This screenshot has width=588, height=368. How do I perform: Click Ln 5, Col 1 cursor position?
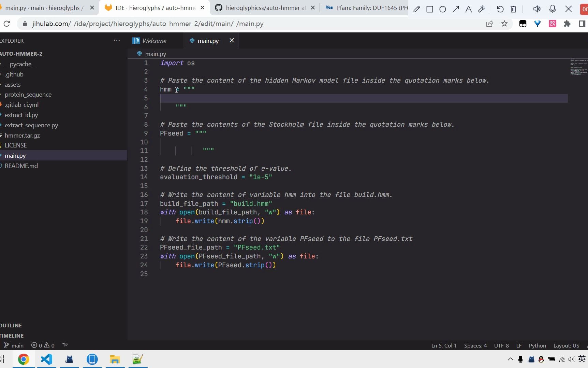tap(444, 345)
